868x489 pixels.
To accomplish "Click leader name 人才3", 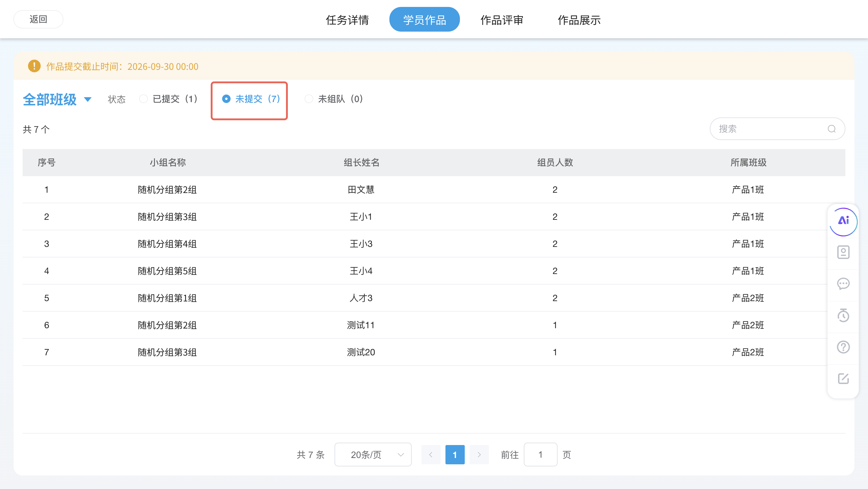I will tap(361, 298).
